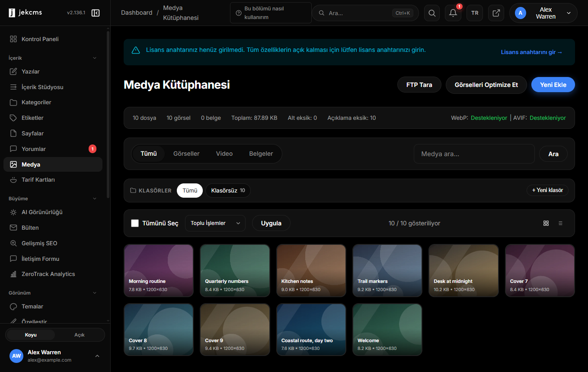Click the Yazılar edit icon
588x372 pixels.
[13, 71]
